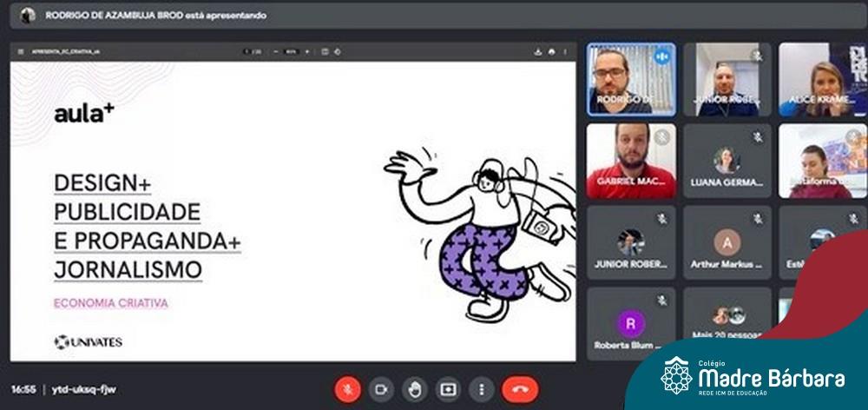Open the PDF viewer sidebar hamburger menu
The image size is (868, 410).
pyautogui.click(x=21, y=51)
